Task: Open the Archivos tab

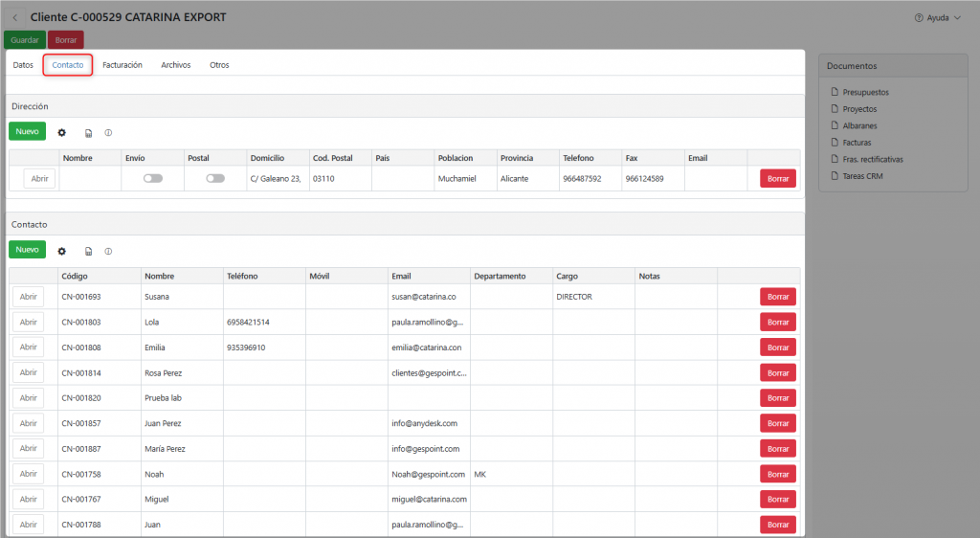Action: click(x=175, y=65)
